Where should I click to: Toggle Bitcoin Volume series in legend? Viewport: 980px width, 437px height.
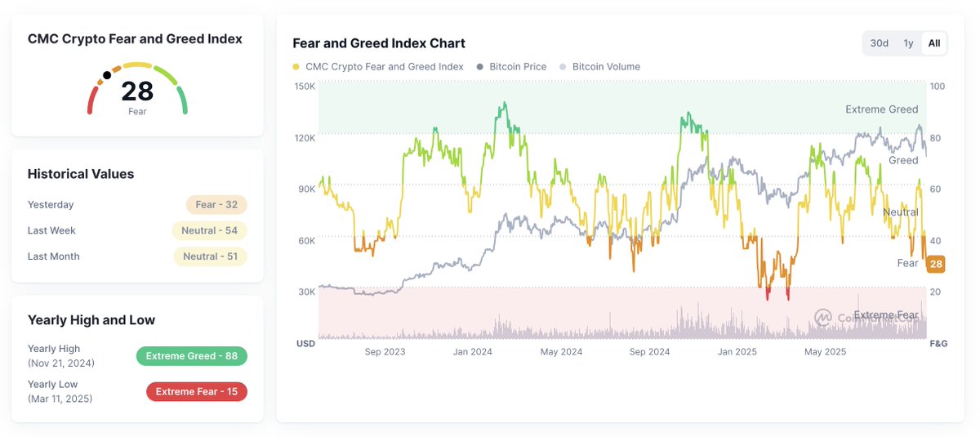coord(606,67)
